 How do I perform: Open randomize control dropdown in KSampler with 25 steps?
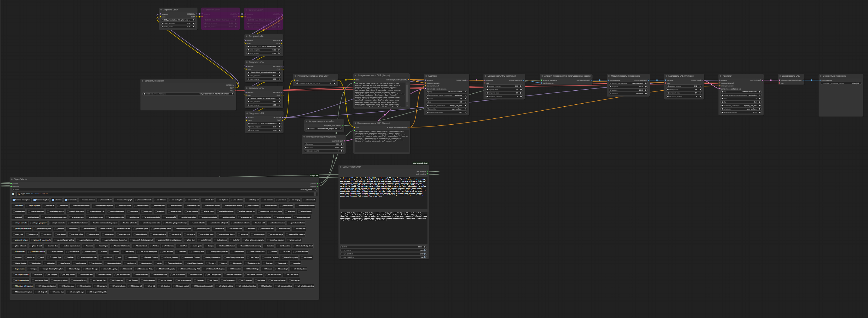[x=447, y=95]
